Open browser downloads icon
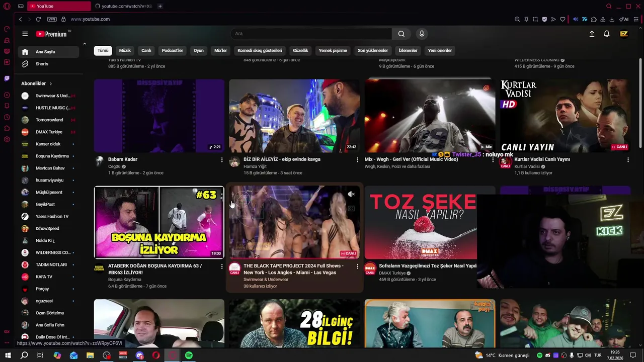644x362 pixels. click(x=612, y=19)
